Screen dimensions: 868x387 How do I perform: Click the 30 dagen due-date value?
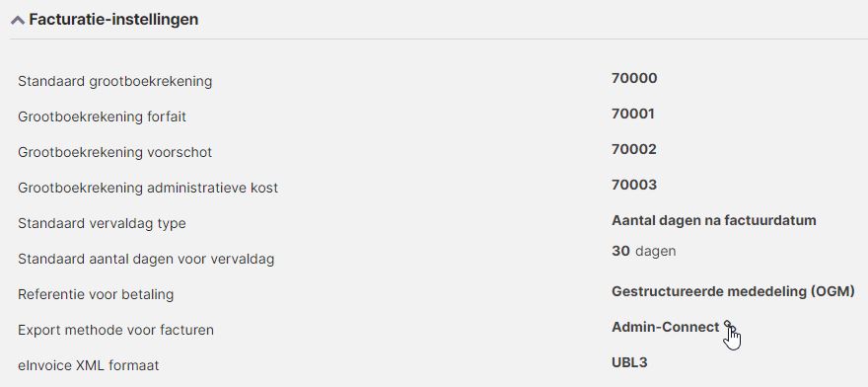point(644,251)
